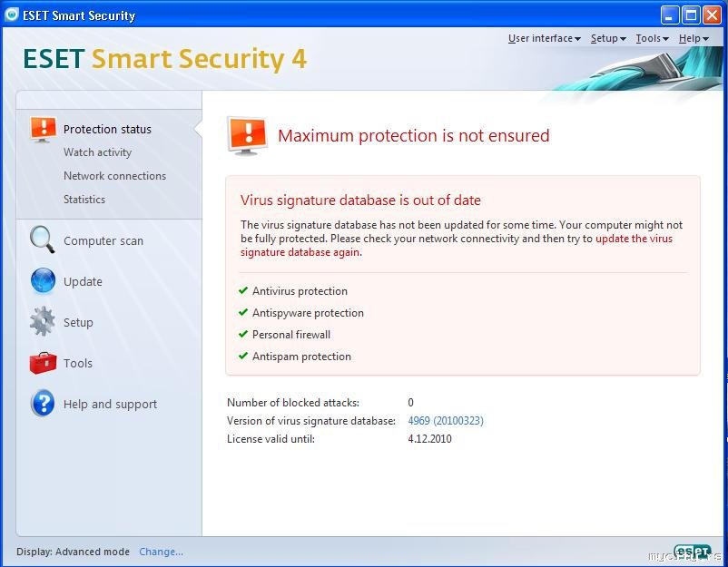Open Network connections sub-item

tap(114, 176)
